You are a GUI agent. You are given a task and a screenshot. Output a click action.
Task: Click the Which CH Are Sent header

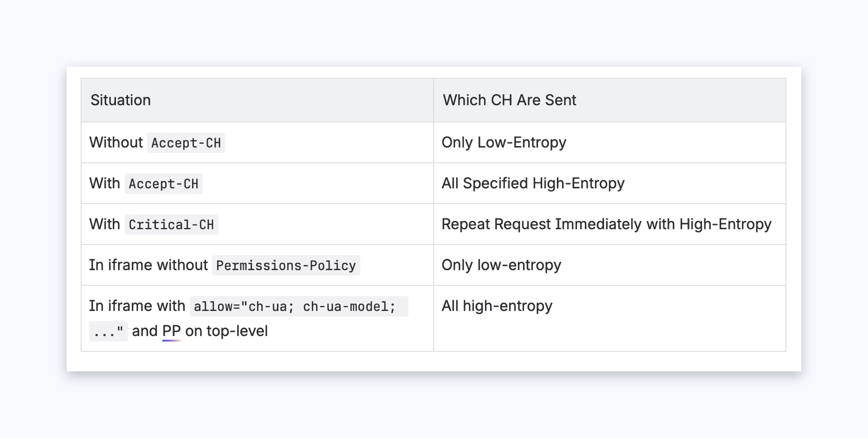509,101
